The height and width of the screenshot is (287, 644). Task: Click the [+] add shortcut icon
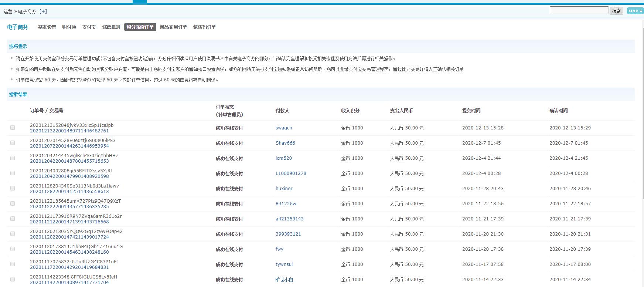pyautogui.click(x=43, y=11)
